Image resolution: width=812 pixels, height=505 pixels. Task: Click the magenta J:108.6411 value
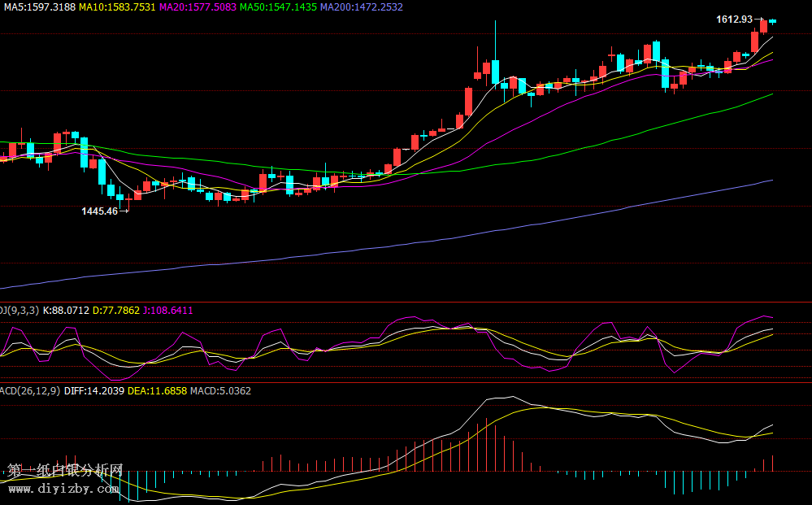tap(168, 310)
